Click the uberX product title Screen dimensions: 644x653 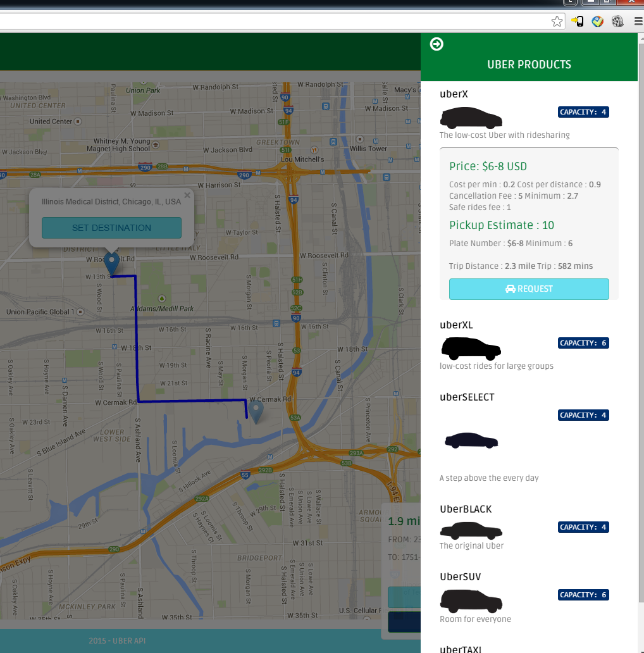pyautogui.click(x=454, y=94)
